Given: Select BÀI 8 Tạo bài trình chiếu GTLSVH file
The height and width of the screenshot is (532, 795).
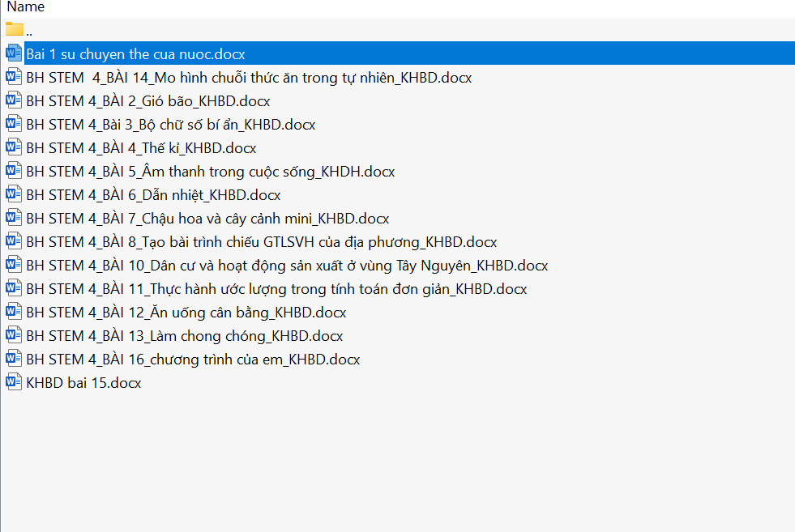Looking at the screenshot, I should click(x=261, y=242).
